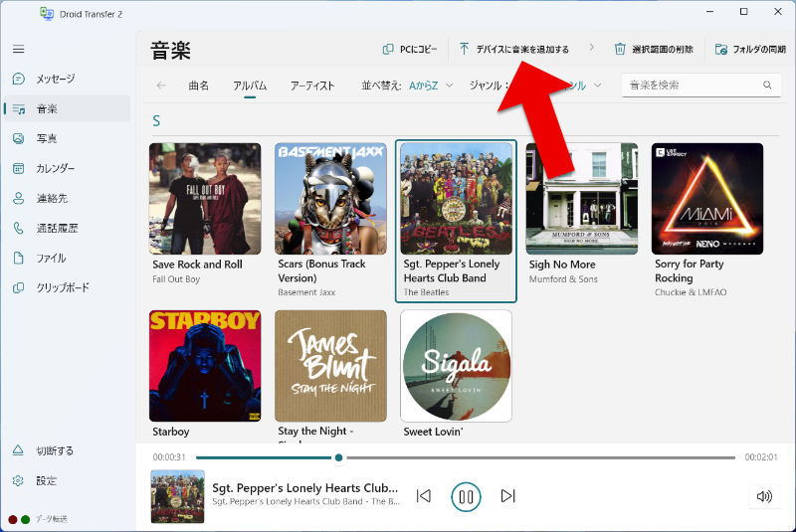Open ファイル section in sidebar
The height and width of the screenshot is (532, 796).
(x=67, y=258)
